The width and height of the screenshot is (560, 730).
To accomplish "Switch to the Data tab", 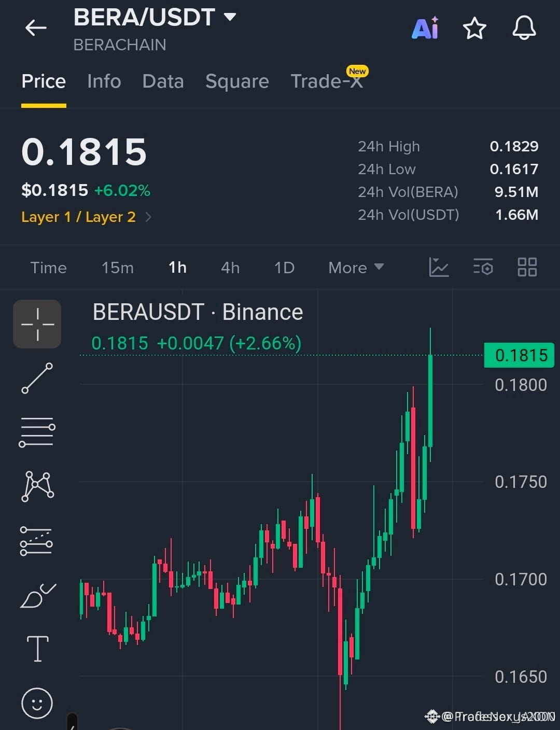I will [x=163, y=81].
